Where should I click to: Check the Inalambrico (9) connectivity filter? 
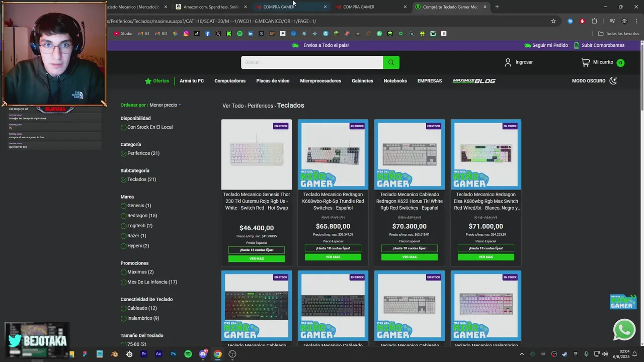click(123, 318)
